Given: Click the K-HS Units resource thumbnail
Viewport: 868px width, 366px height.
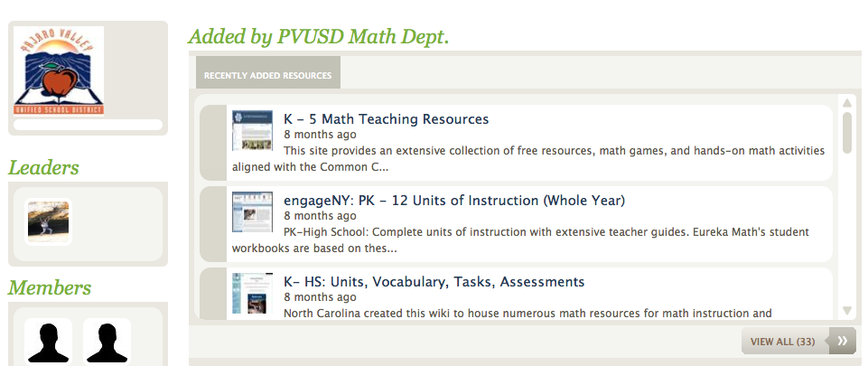Looking at the screenshot, I should click(252, 293).
